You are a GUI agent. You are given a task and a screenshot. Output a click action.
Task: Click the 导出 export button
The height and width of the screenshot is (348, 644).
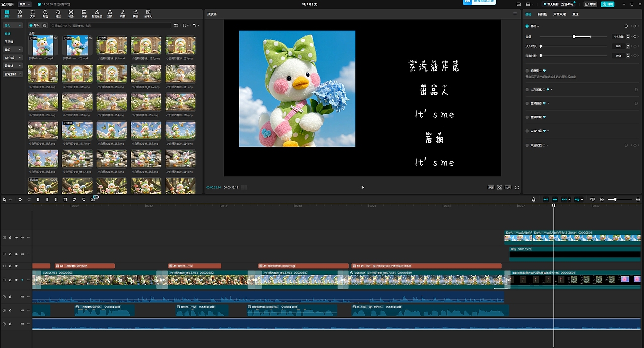click(x=608, y=4)
